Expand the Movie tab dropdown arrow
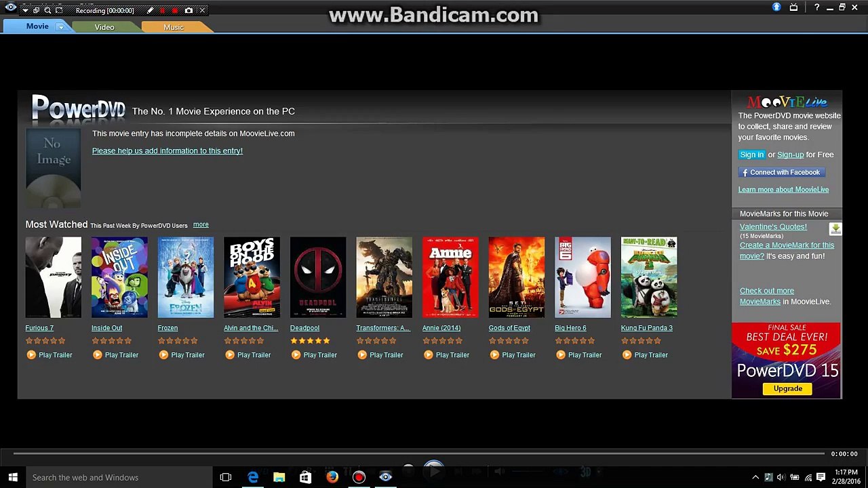Image resolution: width=868 pixels, height=488 pixels. [x=60, y=27]
